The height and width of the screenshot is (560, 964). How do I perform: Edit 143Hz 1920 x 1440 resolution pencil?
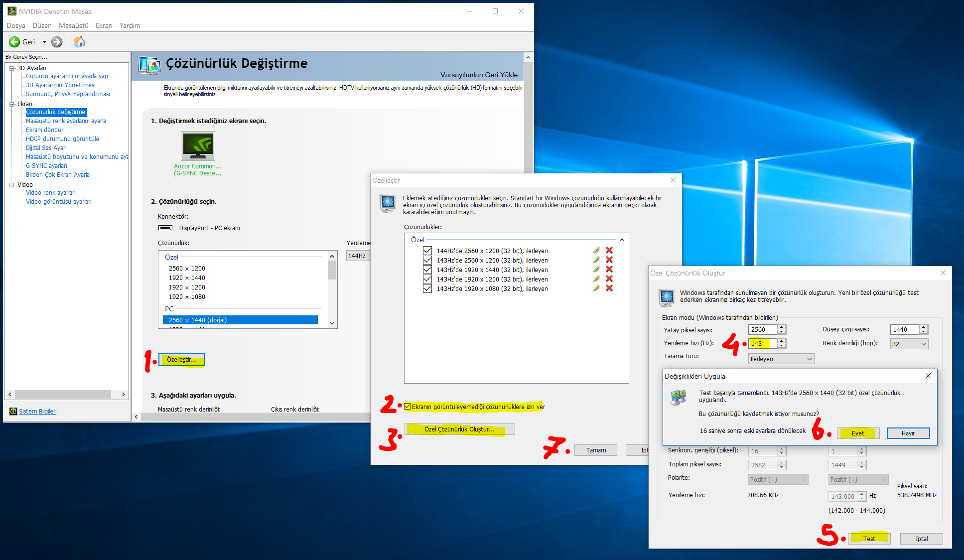596,269
